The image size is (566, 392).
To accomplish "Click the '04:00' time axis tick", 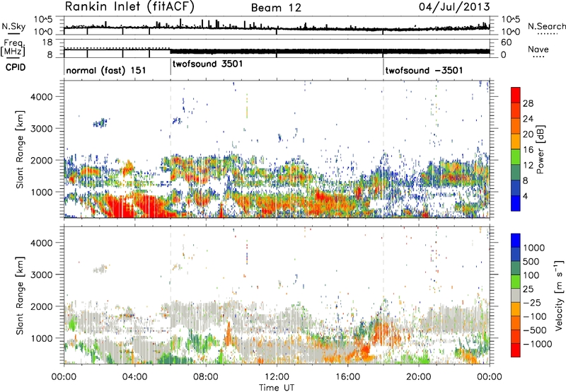I will [134, 377].
